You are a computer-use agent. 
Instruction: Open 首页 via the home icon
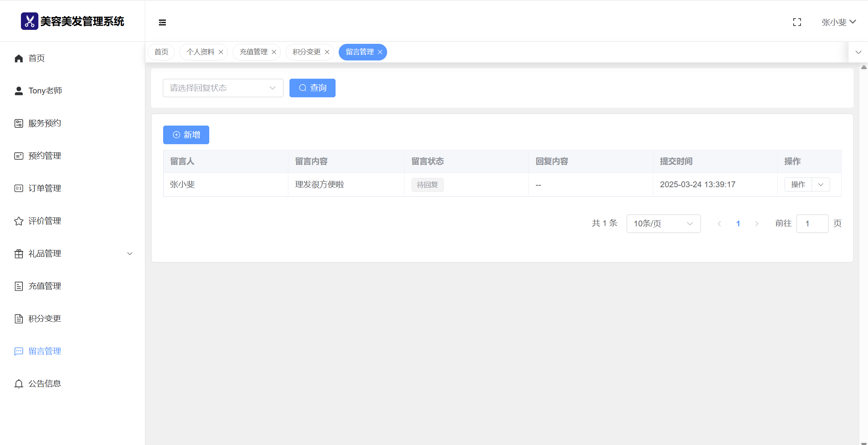point(19,58)
